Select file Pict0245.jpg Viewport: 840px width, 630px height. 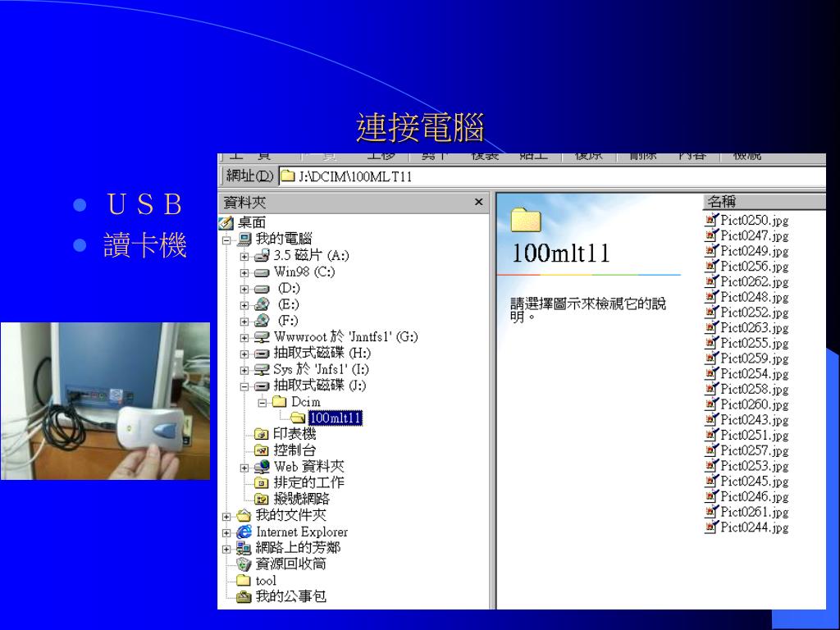coord(747,481)
